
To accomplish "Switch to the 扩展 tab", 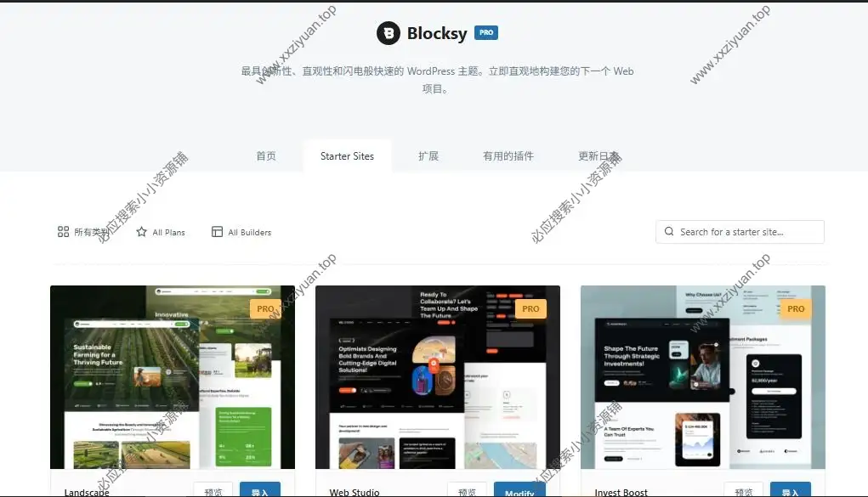I will (428, 155).
